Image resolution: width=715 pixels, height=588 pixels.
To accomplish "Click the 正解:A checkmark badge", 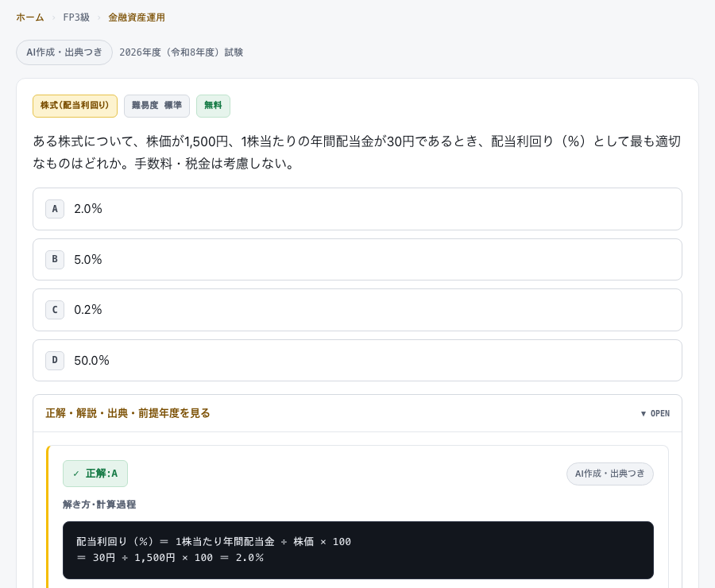I will coord(95,474).
